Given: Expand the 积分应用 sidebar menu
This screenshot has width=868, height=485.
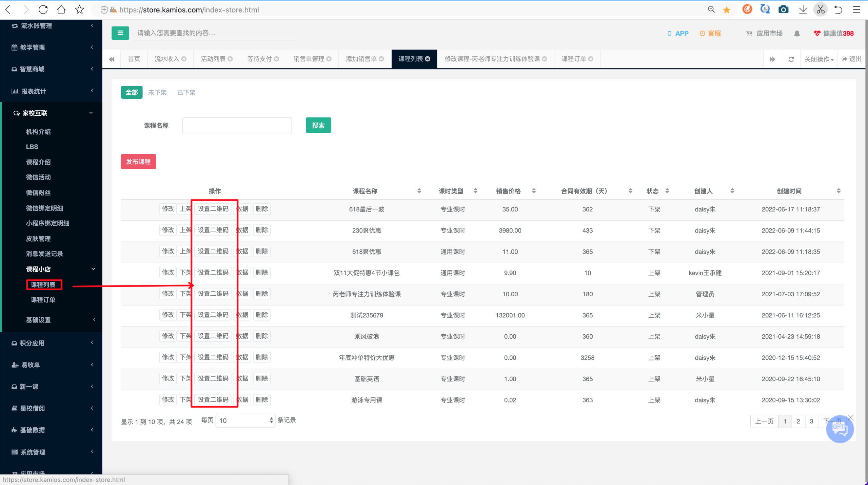Looking at the screenshot, I should tap(51, 343).
